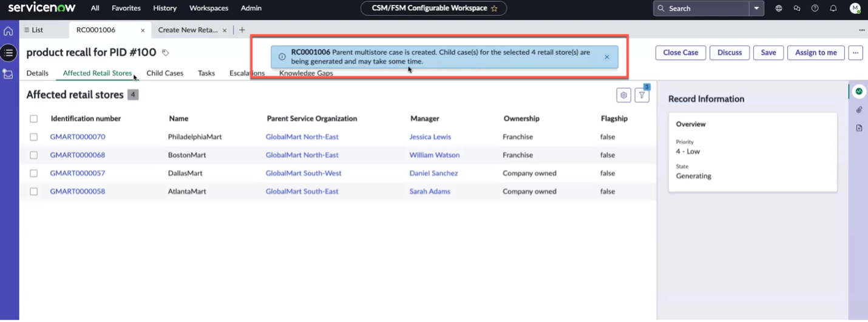Screen dimensions: 868x322
Task: Open the All menu
Action: pyautogui.click(x=95, y=8)
